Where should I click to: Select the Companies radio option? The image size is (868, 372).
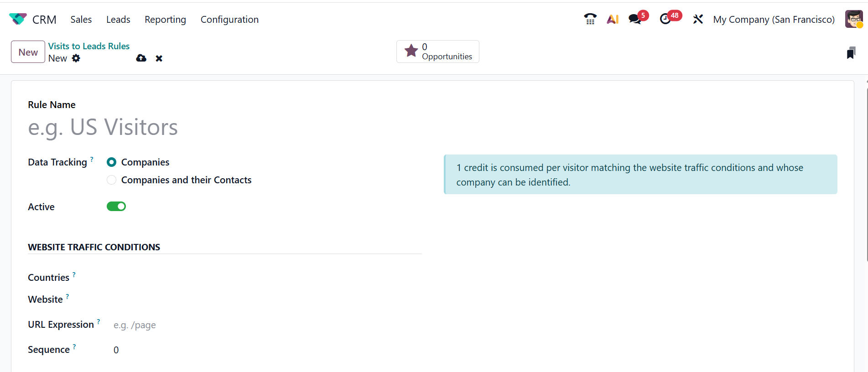coord(112,162)
